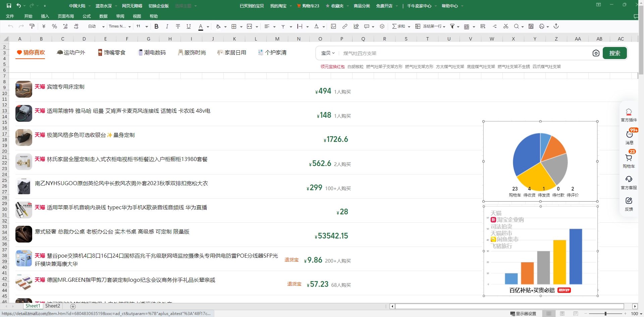Open the zoom level 100 dropdown
The width and height of the screenshot is (644, 317).
coord(636,314)
